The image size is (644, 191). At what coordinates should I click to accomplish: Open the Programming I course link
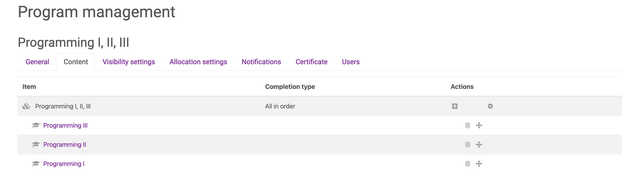coord(64,164)
